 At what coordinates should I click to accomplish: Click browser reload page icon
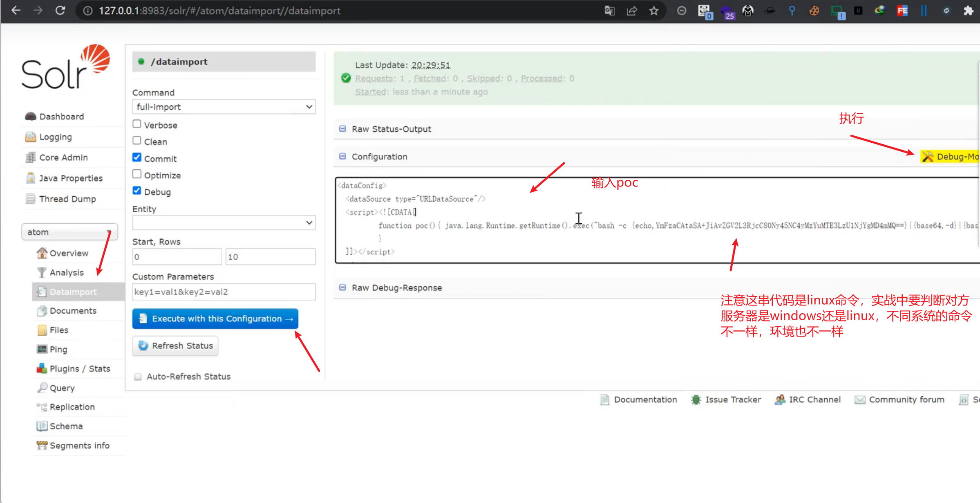60,11
